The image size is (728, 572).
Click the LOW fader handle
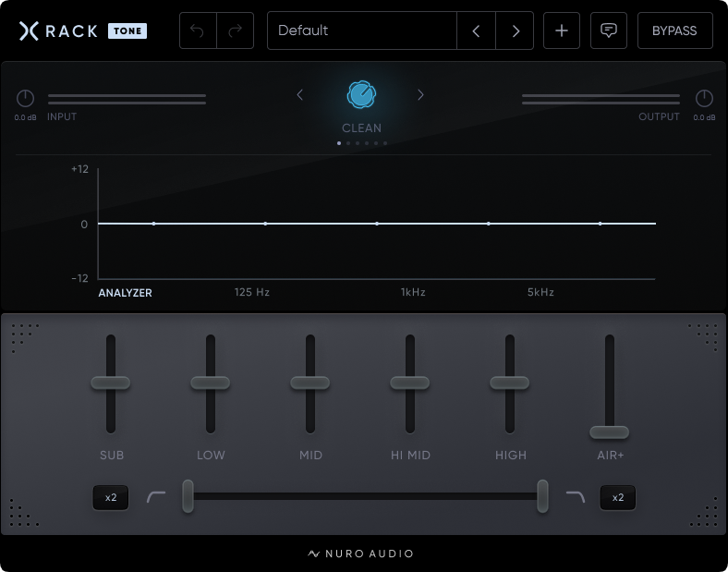pos(211,383)
